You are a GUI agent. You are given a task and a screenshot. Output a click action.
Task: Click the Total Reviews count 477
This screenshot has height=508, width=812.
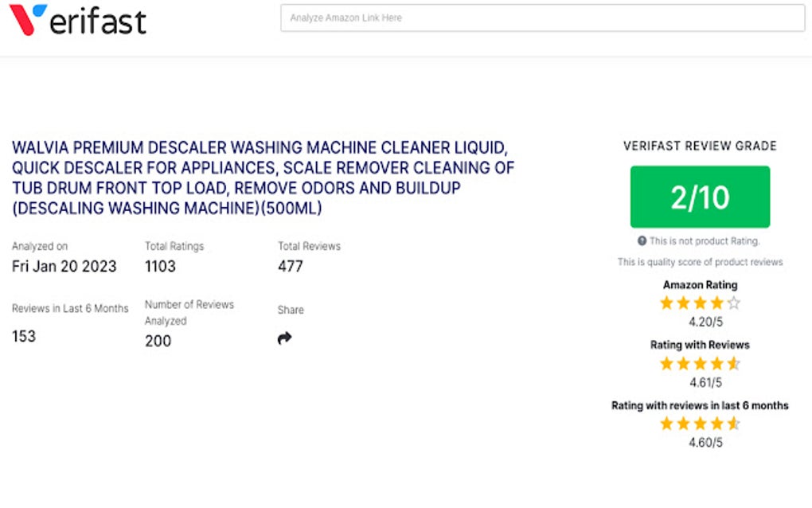point(289,267)
